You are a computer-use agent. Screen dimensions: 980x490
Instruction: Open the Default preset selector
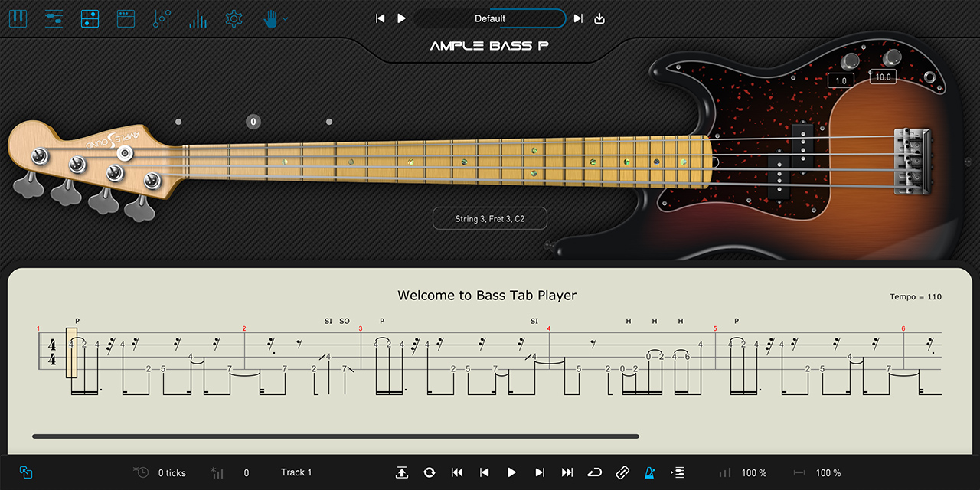(490, 18)
